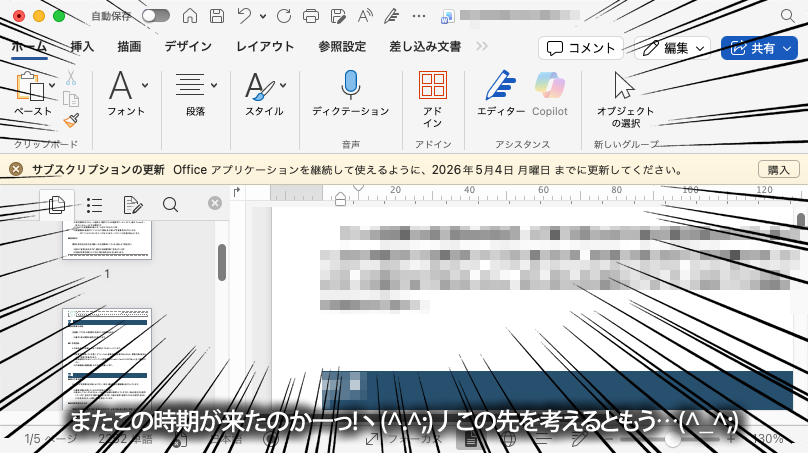Click the Word document icon beside title
Image resolution: width=808 pixels, height=453 pixels.
coord(447,17)
